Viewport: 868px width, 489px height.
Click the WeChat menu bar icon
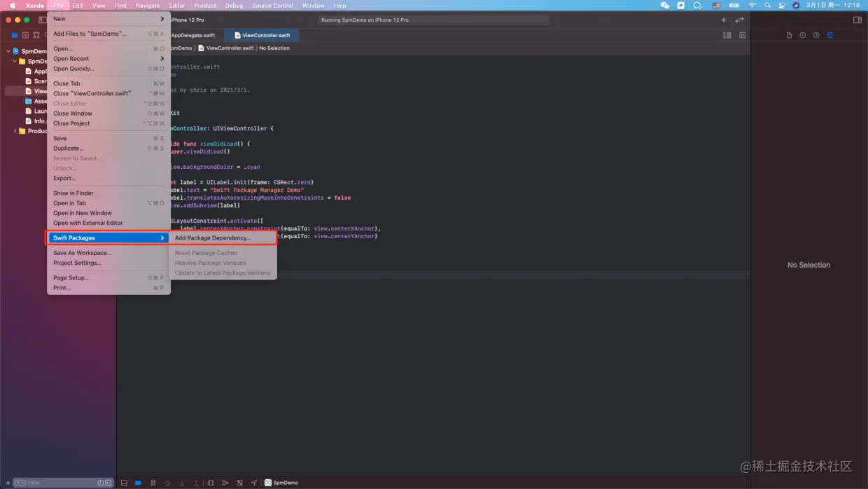pos(665,6)
